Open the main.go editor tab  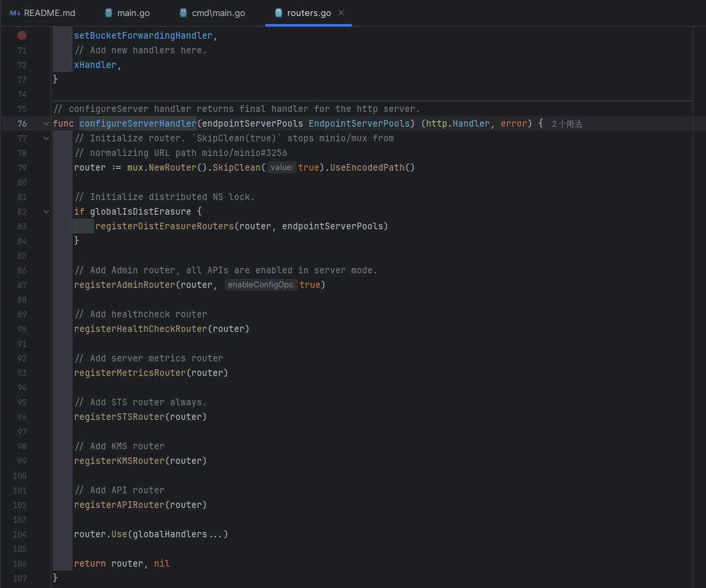pos(127,13)
